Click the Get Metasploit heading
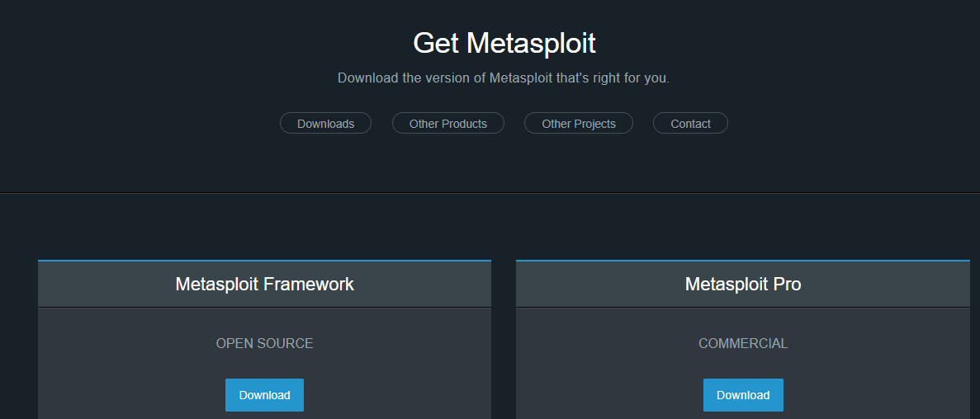Viewport: 980px width, 419px height. click(x=504, y=43)
